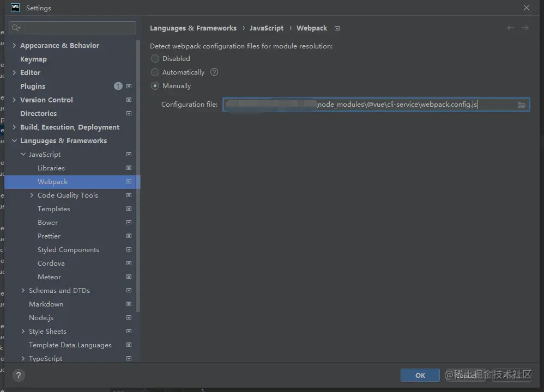This screenshot has width=544, height=392.
Task: Select the Markdown settings item
Action: (46, 304)
